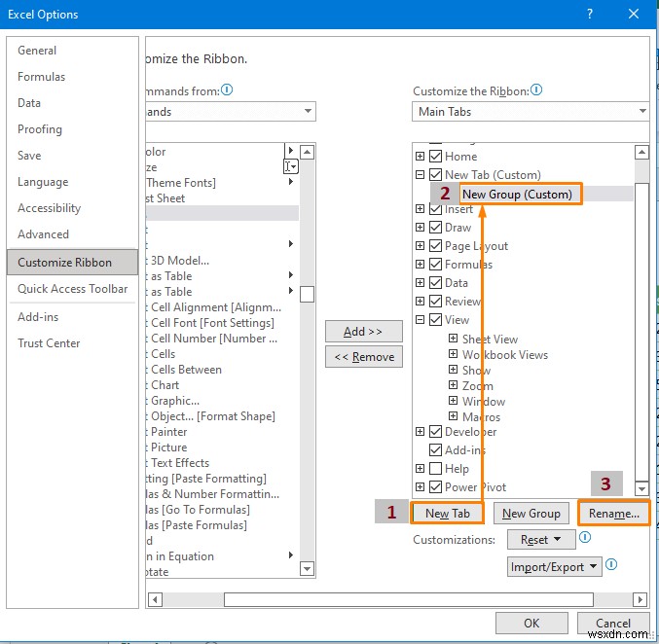The width and height of the screenshot is (659, 644).
Task: Click info icon beside commands from label
Action: click(227, 89)
